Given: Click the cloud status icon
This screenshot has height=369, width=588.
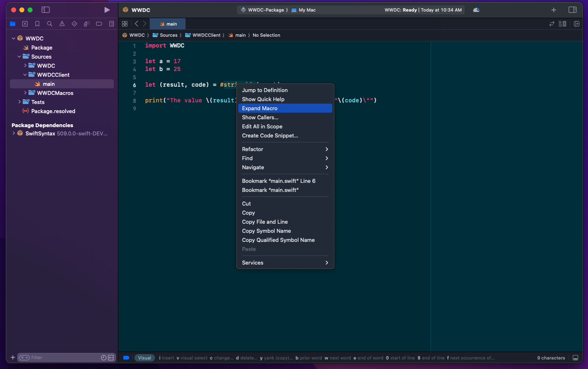Looking at the screenshot, I should [476, 10].
